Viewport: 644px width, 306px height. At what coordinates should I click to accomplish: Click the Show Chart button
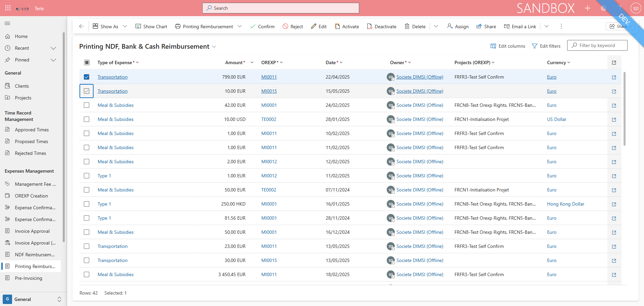tap(151, 26)
